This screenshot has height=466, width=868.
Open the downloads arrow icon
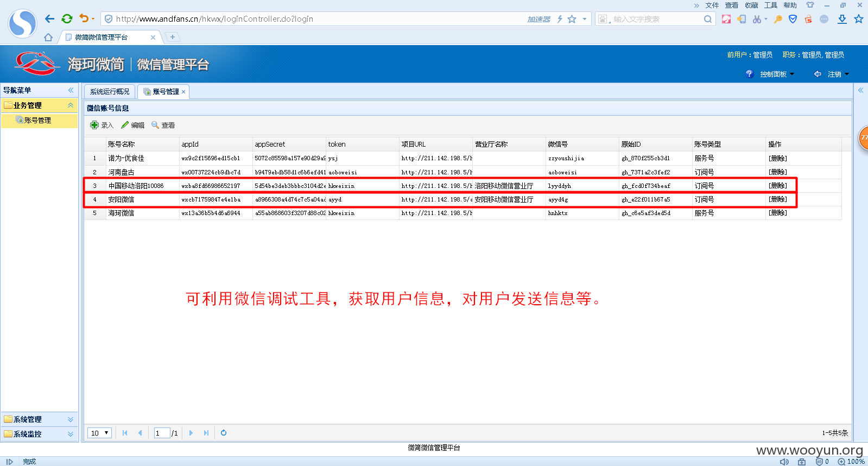[842, 19]
